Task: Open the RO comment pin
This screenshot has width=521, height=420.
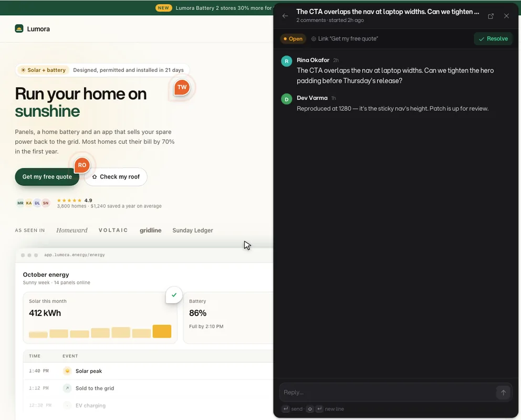Action: (x=82, y=165)
